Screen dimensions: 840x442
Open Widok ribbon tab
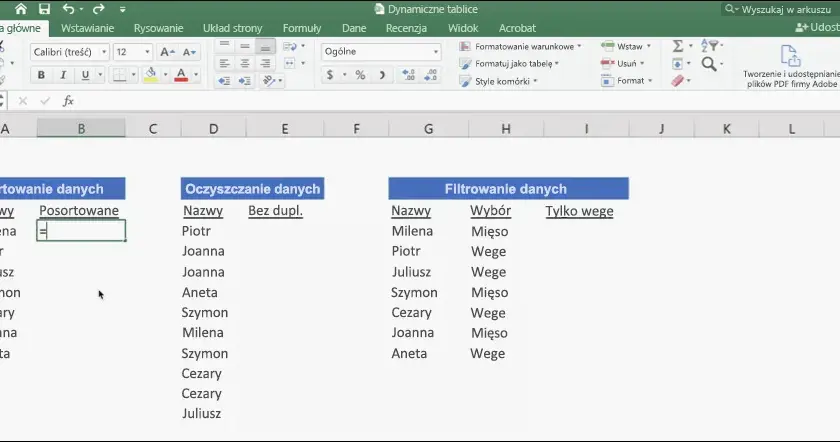click(463, 28)
